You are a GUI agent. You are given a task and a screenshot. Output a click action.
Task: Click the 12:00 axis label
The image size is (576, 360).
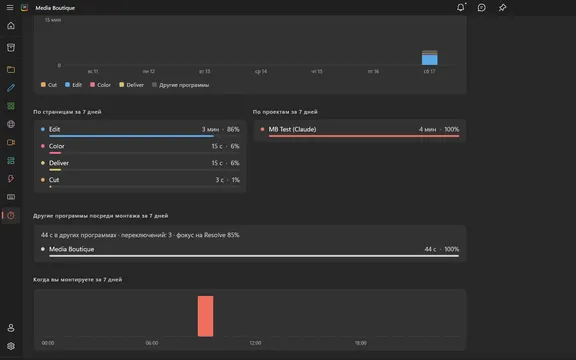(255, 343)
